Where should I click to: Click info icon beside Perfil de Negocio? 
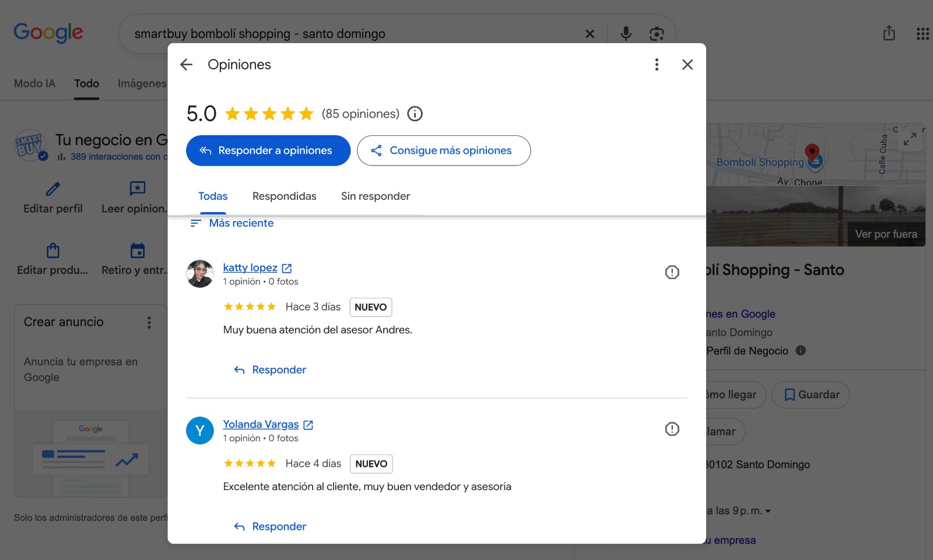(801, 350)
